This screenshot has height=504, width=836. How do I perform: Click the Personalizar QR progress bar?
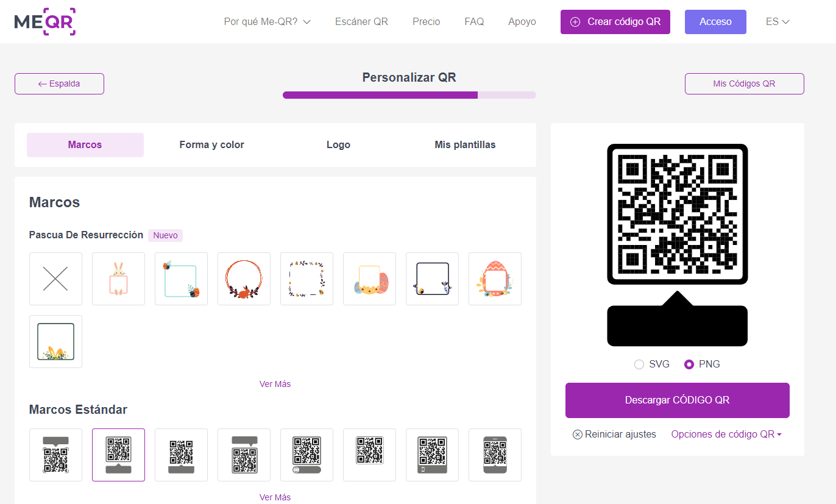click(x=409, y=95)
